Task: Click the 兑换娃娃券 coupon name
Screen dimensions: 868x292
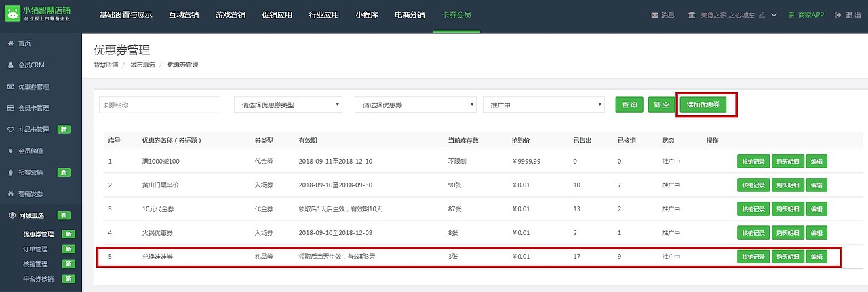Action: 157,257
